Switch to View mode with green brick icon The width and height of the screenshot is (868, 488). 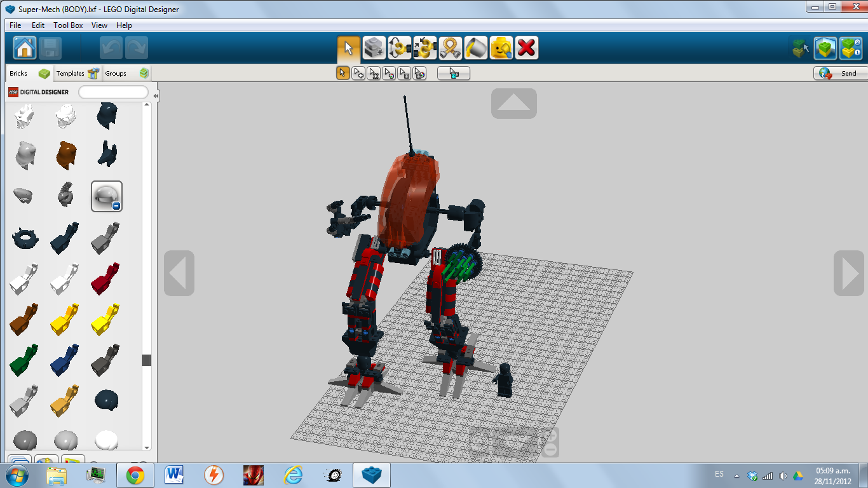click(825, 48)
